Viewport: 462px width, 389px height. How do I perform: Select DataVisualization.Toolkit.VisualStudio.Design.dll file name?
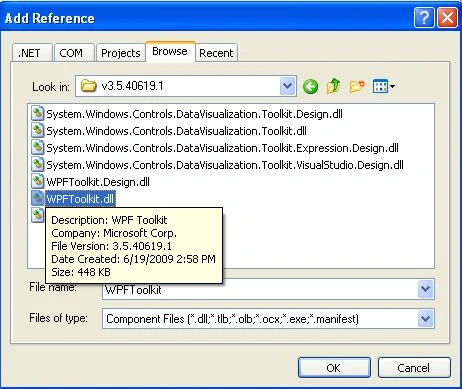tap(225, 165)
